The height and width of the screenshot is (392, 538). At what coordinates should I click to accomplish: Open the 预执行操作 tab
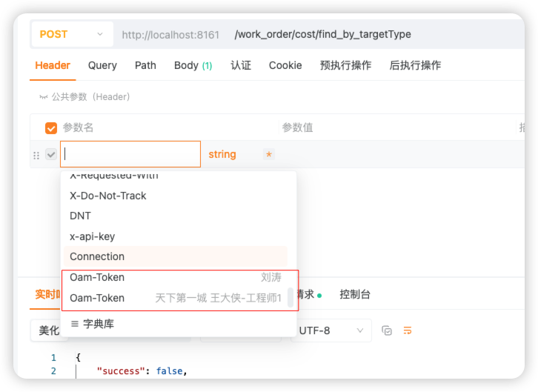345,65
